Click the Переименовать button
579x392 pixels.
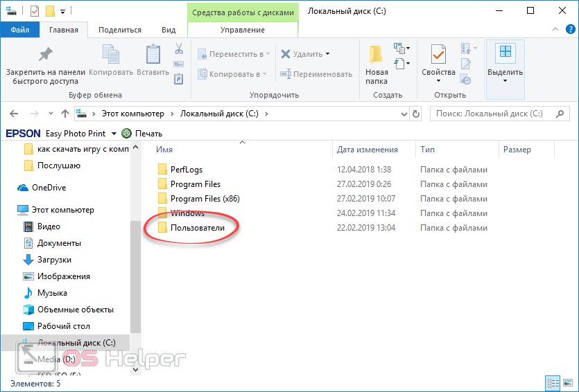(x=316, y=74)
